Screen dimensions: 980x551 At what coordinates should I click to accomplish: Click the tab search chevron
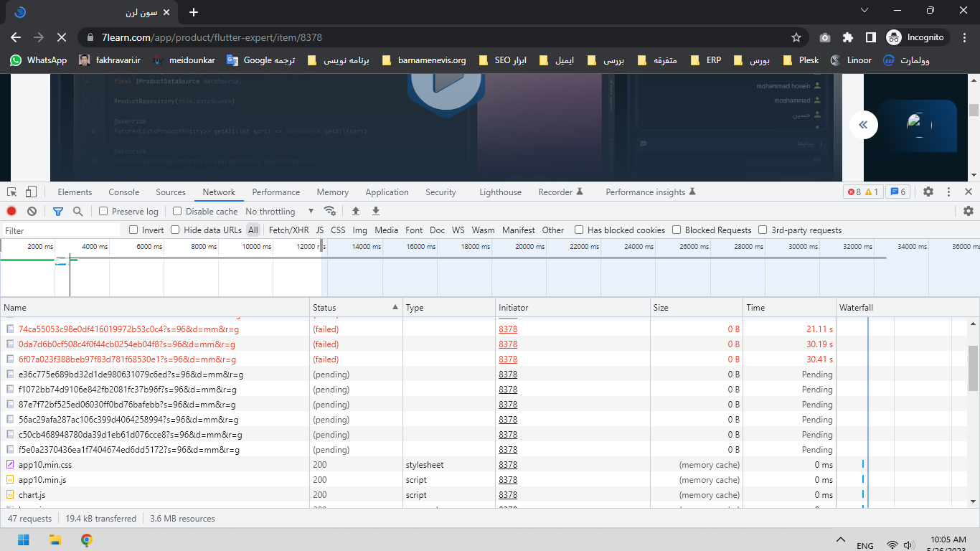click(x=864, y=10)
